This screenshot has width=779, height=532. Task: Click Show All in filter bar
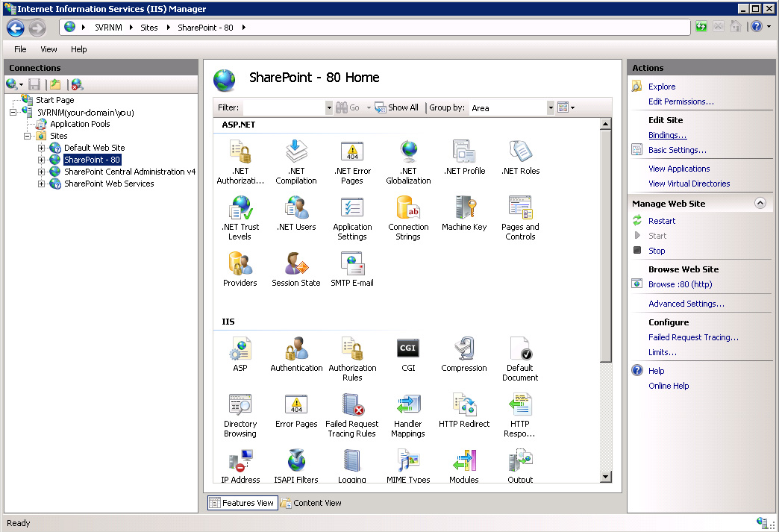coord(397,107)
